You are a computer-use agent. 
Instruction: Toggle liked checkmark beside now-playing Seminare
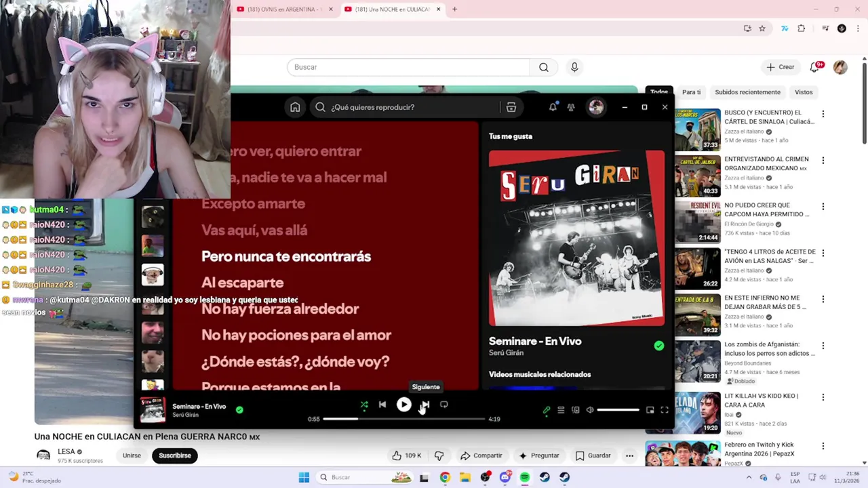pyautogui.click(x=239, y=409)
